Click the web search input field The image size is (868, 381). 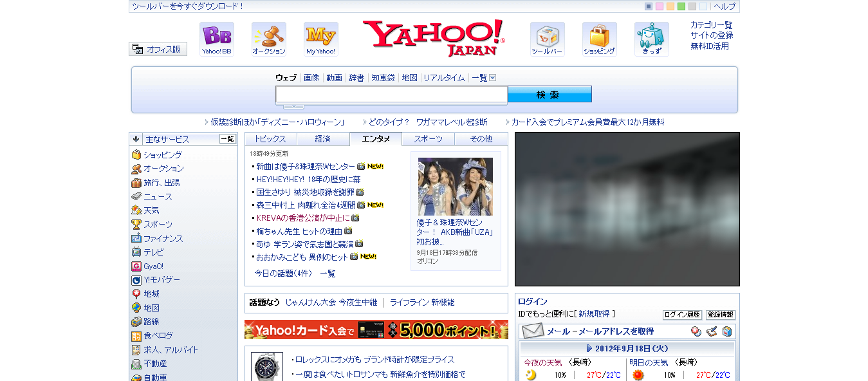(392, 95)
